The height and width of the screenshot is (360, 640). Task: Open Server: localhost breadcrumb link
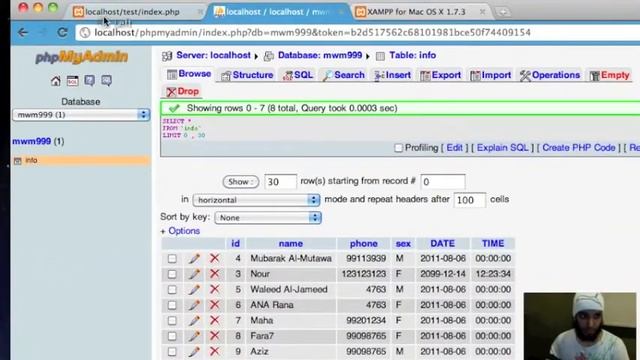[x=213, y=55]
